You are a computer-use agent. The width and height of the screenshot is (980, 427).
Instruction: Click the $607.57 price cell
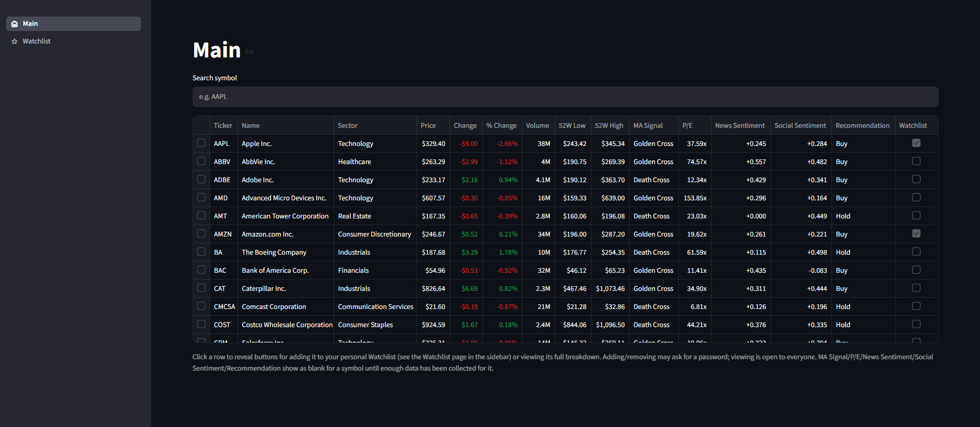click(433, 198)
